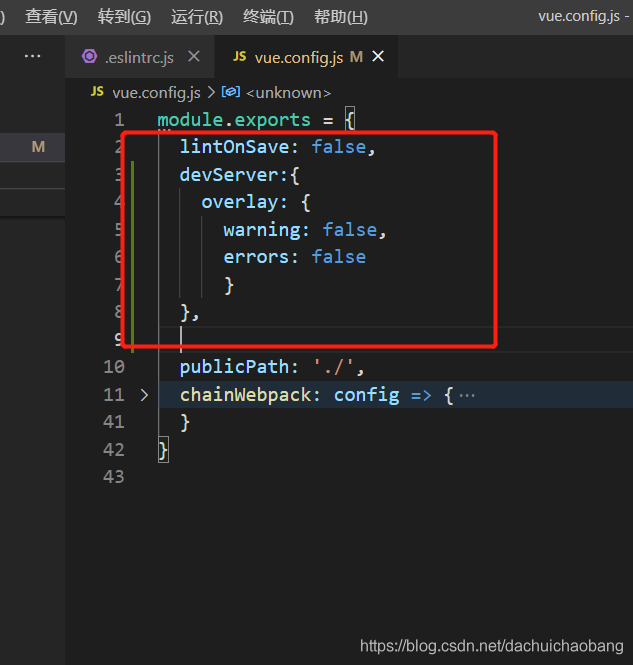Screen dimensions: 633x665
Task: Click the false value after errors
Action: 339,257
